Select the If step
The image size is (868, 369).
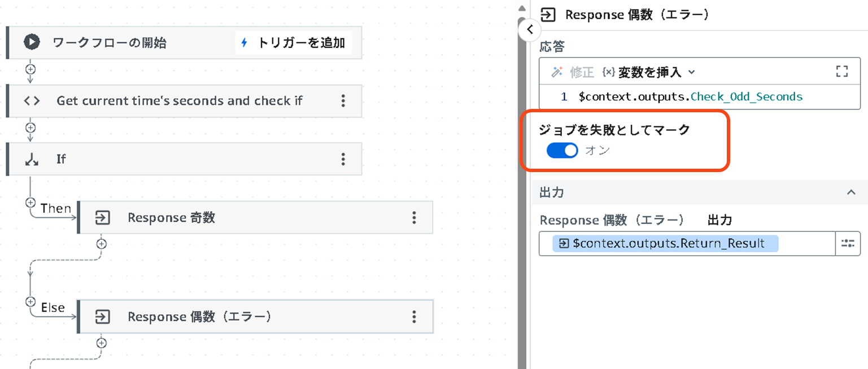pos(184,159)
